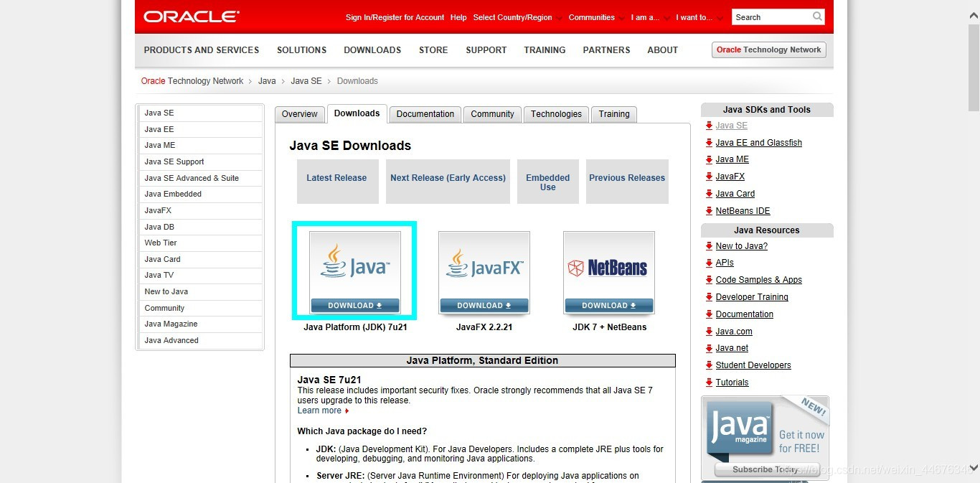Click Java SE breadcrumb link

tap(306, 81)
